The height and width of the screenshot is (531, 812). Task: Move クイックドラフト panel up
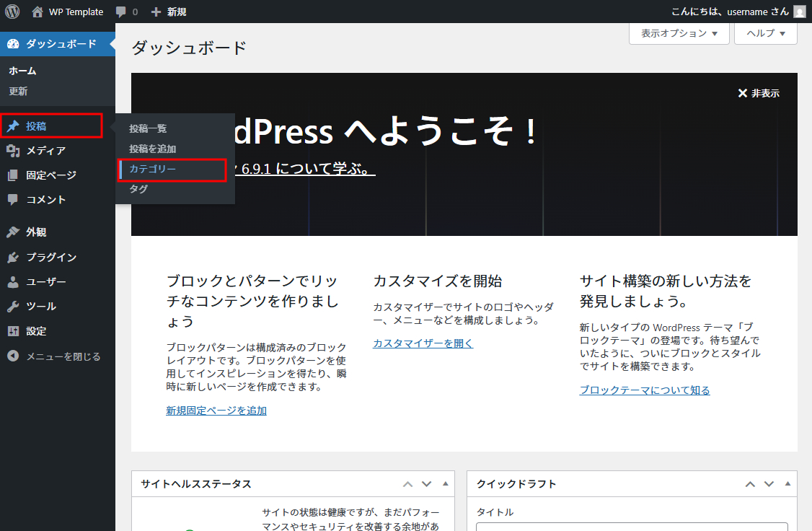750,484
